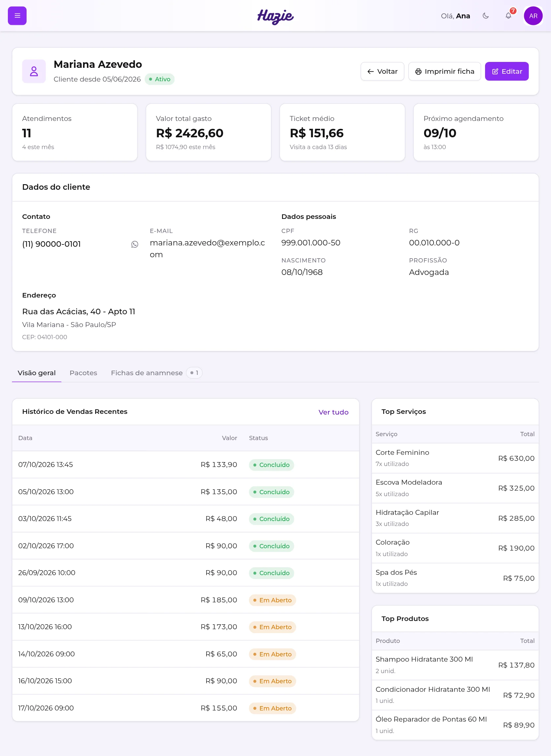Click Em Aberto status for 14/10/2026
The width and height of the screenshot is (551, 756).
tap(273, 654)
